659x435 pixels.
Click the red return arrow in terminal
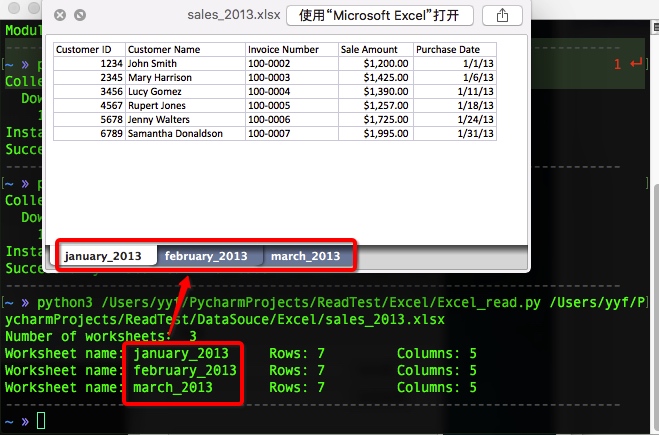637,64
